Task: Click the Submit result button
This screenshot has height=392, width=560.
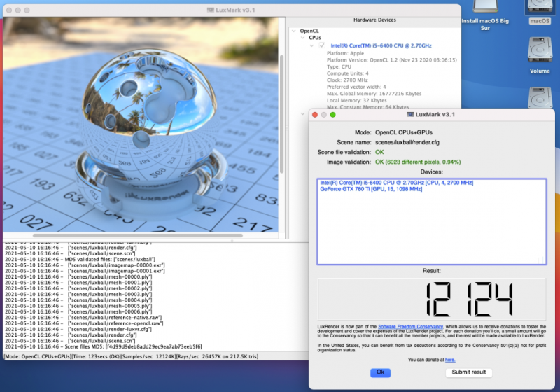Action: tap(468, 372)
